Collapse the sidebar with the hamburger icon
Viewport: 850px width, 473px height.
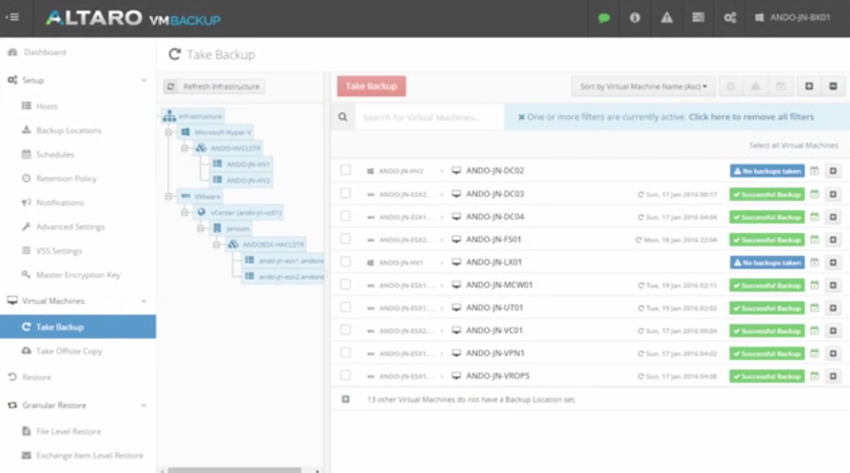(12, 17)
